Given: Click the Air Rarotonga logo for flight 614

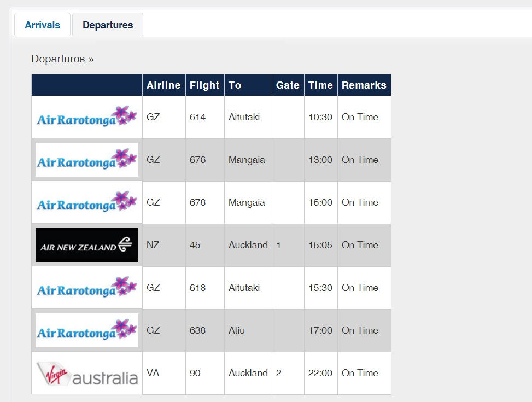Looking at the screenshot, I should coord(86,117).
